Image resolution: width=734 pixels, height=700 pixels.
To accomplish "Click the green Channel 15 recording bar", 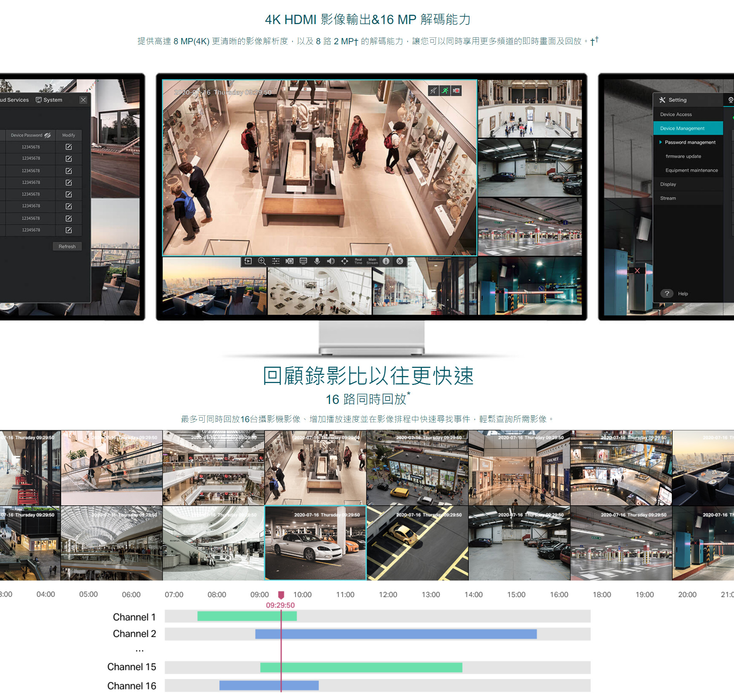I will click(x=361, y=667).
